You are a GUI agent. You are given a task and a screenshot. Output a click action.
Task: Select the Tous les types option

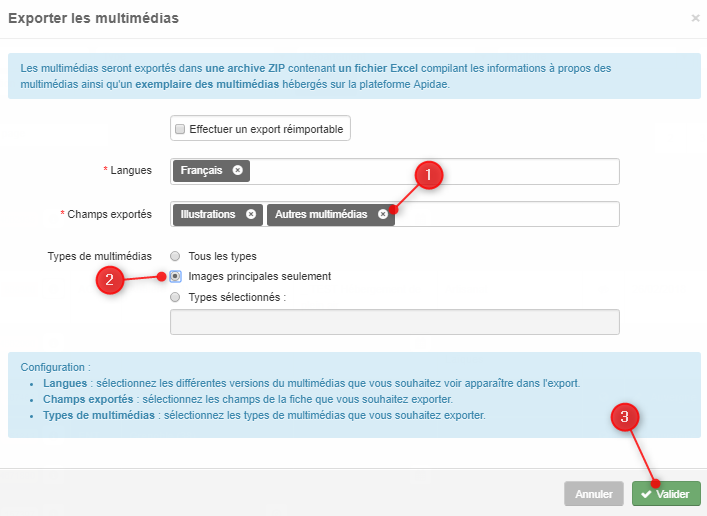(x=175, y=256)
